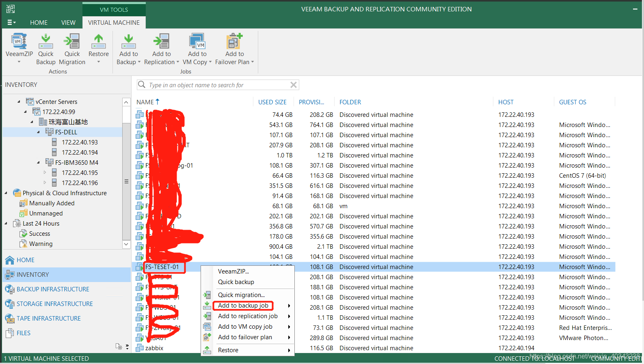Switch to the VIEW ribbon tab
The image size is (644, 364).
(x=68, y=23)
